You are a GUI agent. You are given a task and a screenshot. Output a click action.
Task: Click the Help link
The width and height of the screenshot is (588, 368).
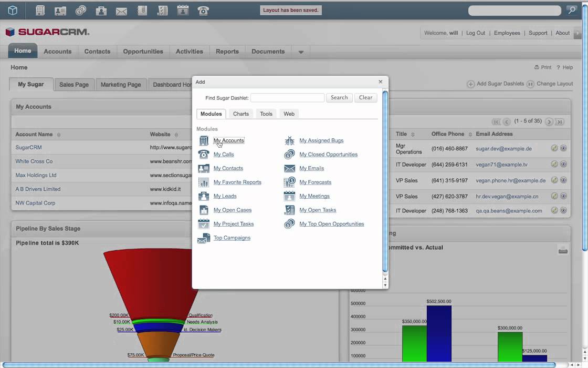coord(565,68)
